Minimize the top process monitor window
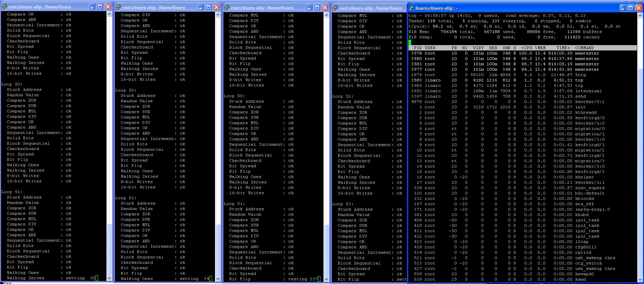Image resolution: width=644 pixels, height=284 pixels. point(623,8)
